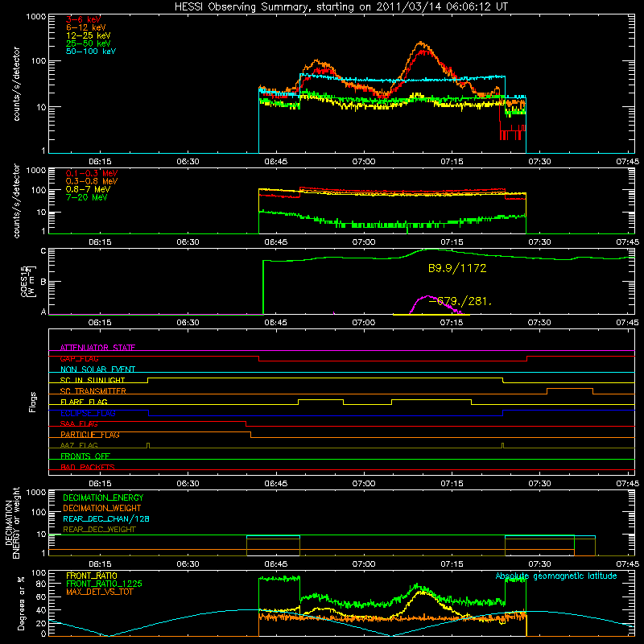Click the HESSI Observing Summary plot title

(341, 6)
